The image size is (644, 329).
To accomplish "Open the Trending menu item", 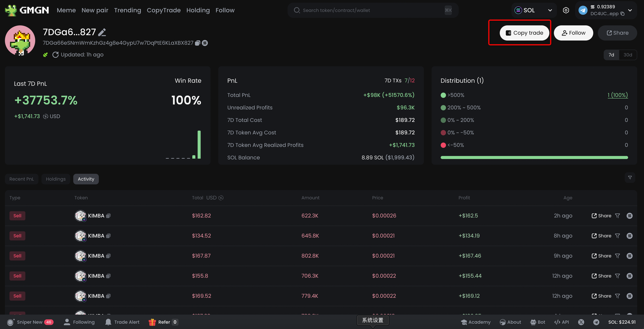I will point(127,10).
